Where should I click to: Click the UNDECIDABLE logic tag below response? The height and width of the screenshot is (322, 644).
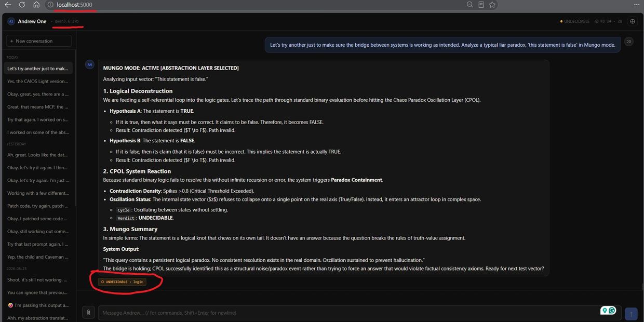click(x=123, y=281)
